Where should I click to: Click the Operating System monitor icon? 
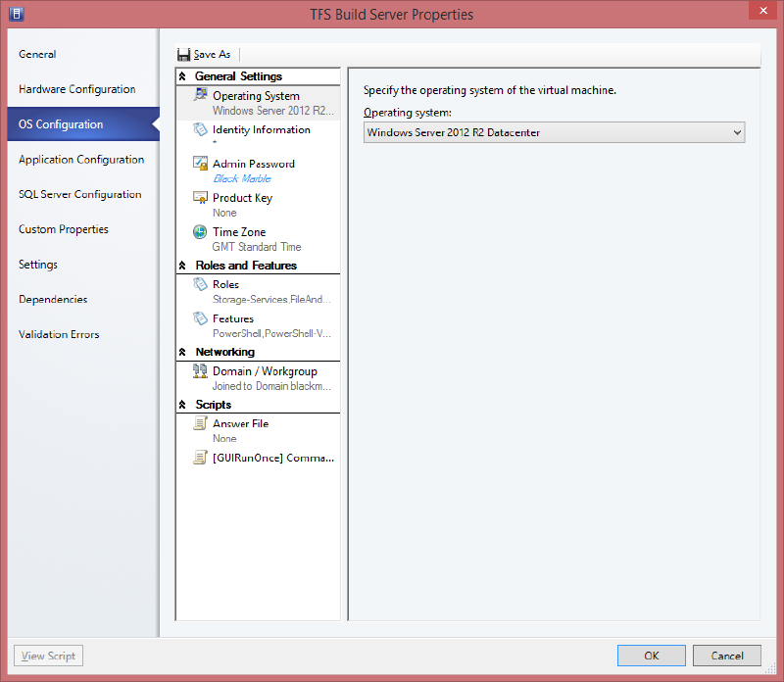click(201, 94)
